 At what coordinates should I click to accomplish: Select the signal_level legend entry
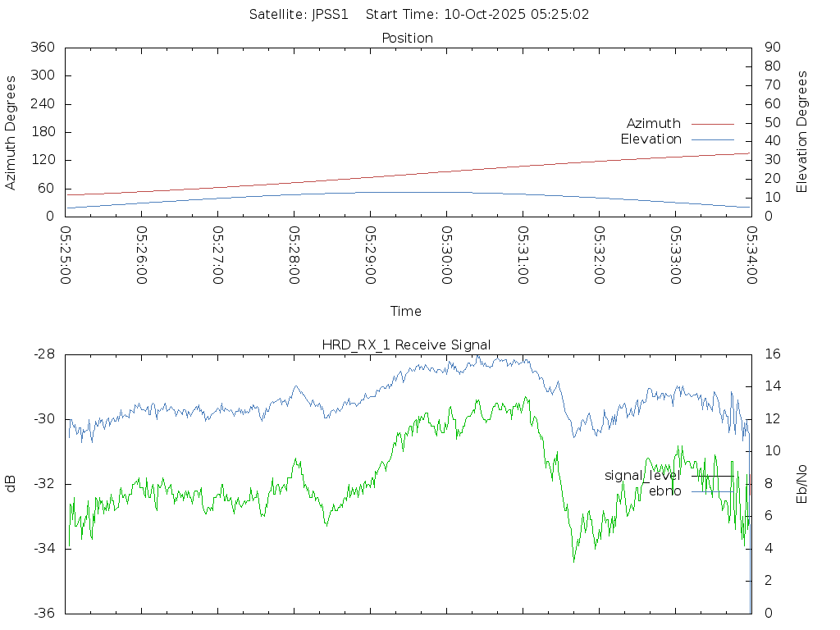642,476
